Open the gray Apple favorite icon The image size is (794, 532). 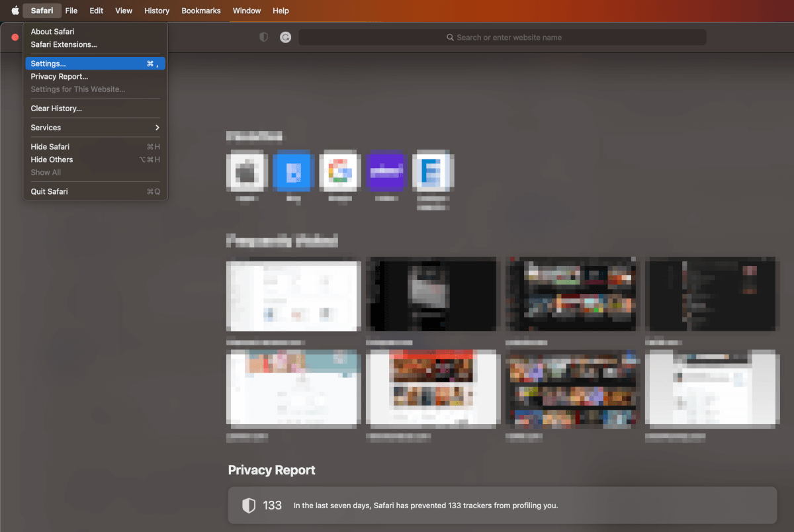coord(247,171)
